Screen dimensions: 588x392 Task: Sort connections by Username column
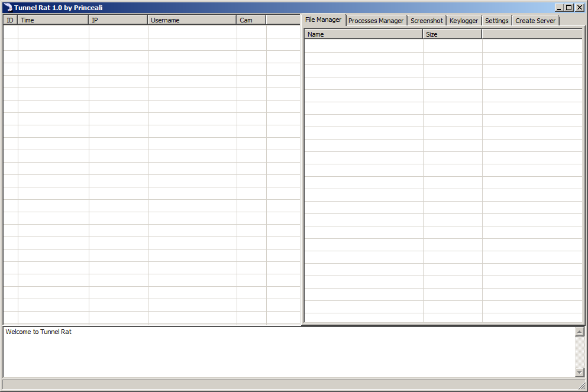pos(192,20)
